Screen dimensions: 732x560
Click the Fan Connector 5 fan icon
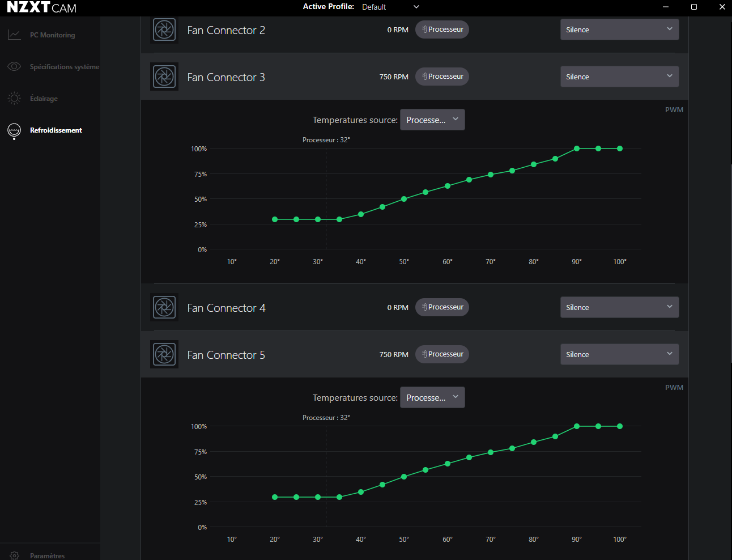[x=164, y=355]
